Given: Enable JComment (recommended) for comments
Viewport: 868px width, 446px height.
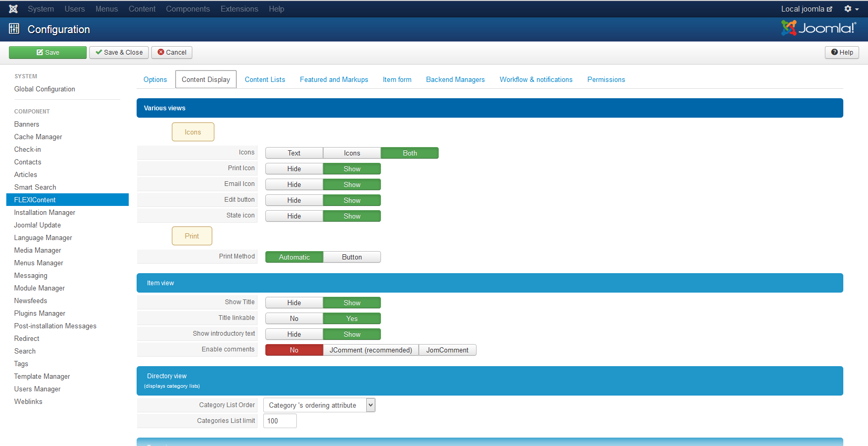Looking at the screenshot, I should tap(370, 350).
